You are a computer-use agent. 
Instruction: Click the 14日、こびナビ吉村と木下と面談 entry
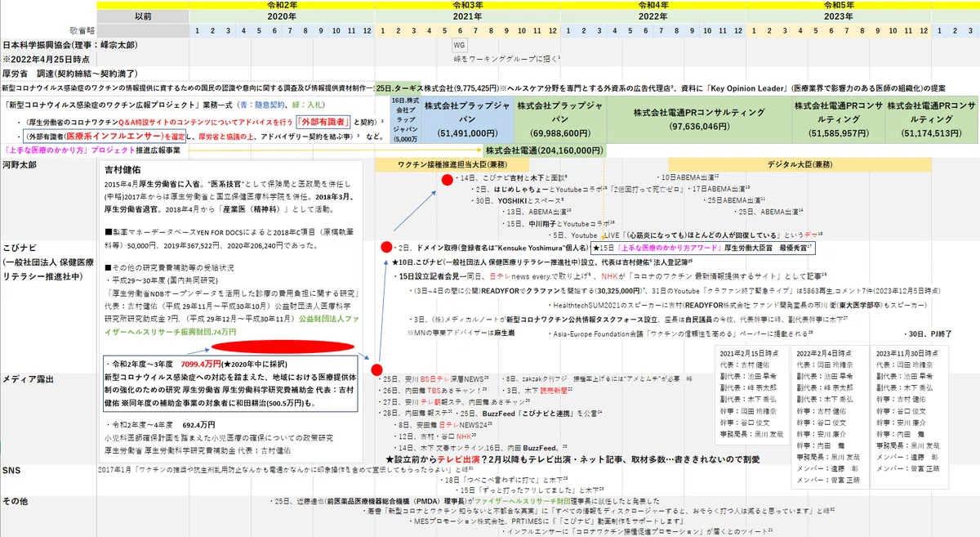[x=514, y=177]
